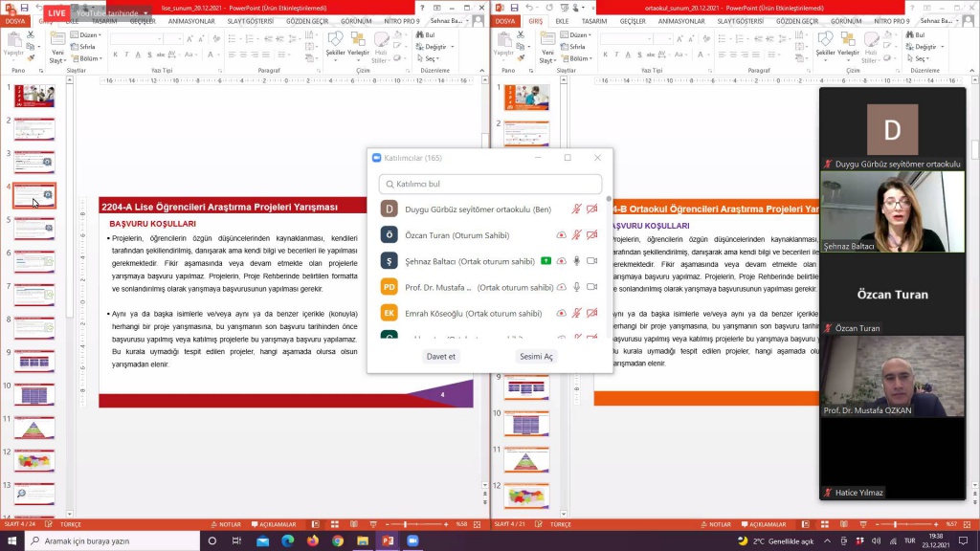Screen dimensions: 980x551
Task: Open Zoom from the Windows taskbar
Action: tap(412, 540)
